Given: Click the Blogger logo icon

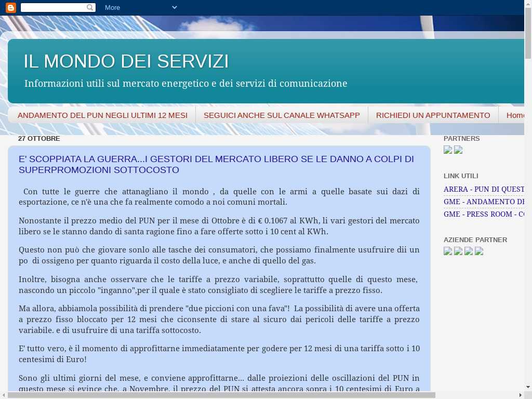Looking at the screenshot, I should 10,7.
